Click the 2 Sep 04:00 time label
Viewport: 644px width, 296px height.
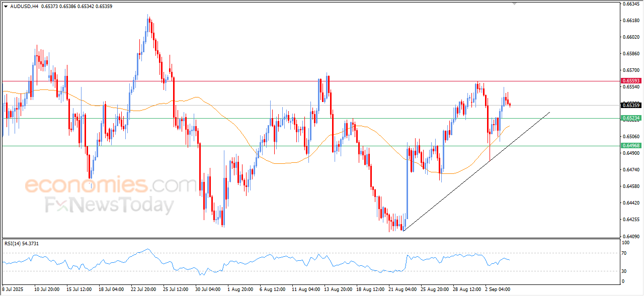point(498,289)
